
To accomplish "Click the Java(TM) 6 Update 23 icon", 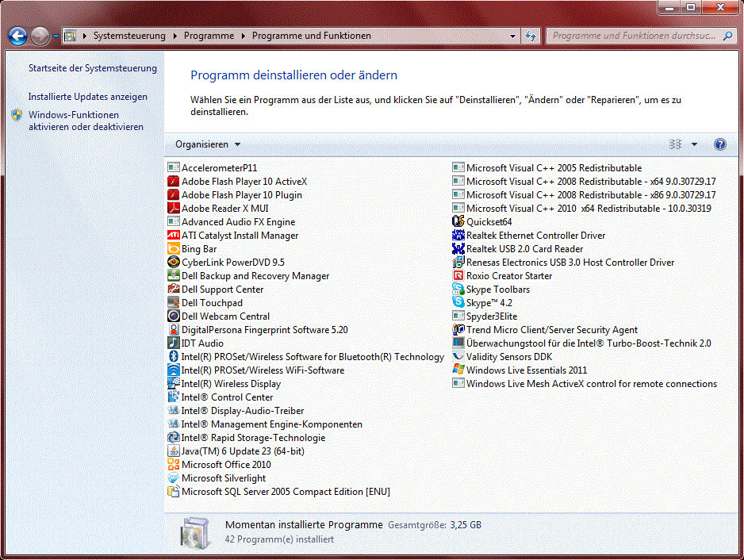I will tap(174, 451).
